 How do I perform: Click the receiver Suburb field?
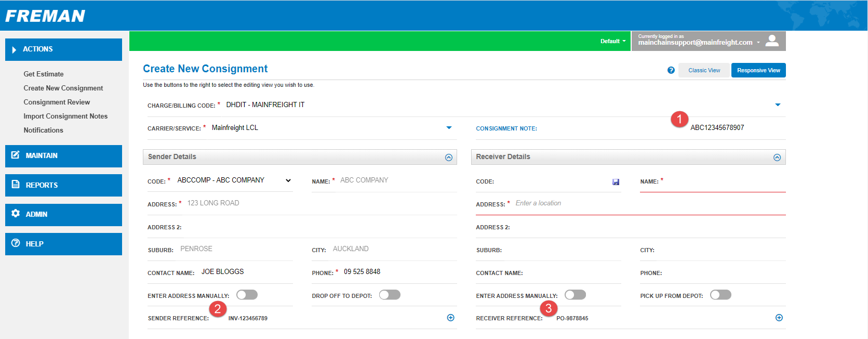click(x=563, y=250)
